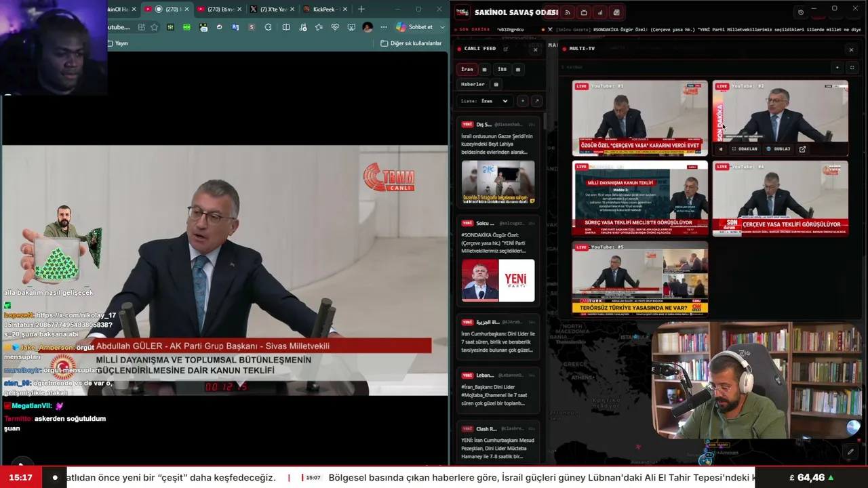Click ODAKLAN on YouTube #2 stream
Image resolution: width=868 pixels, height=488 pixels.
(x=744, y=149)
